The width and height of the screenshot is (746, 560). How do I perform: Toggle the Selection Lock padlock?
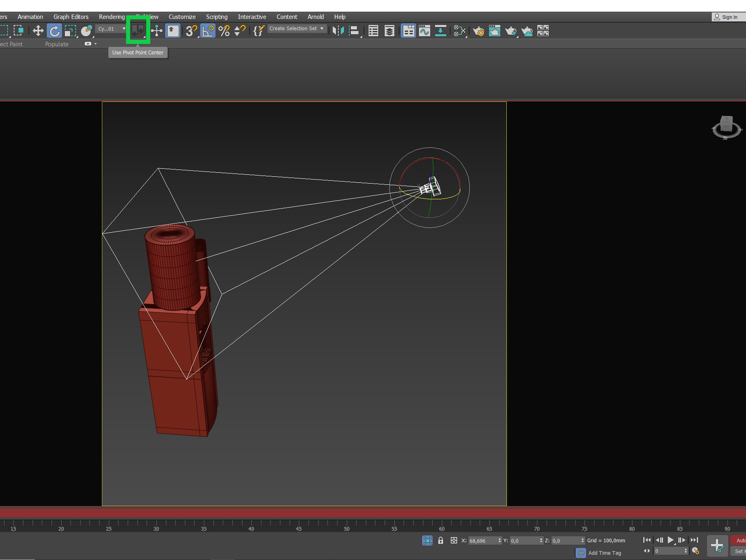click(441, 540)
